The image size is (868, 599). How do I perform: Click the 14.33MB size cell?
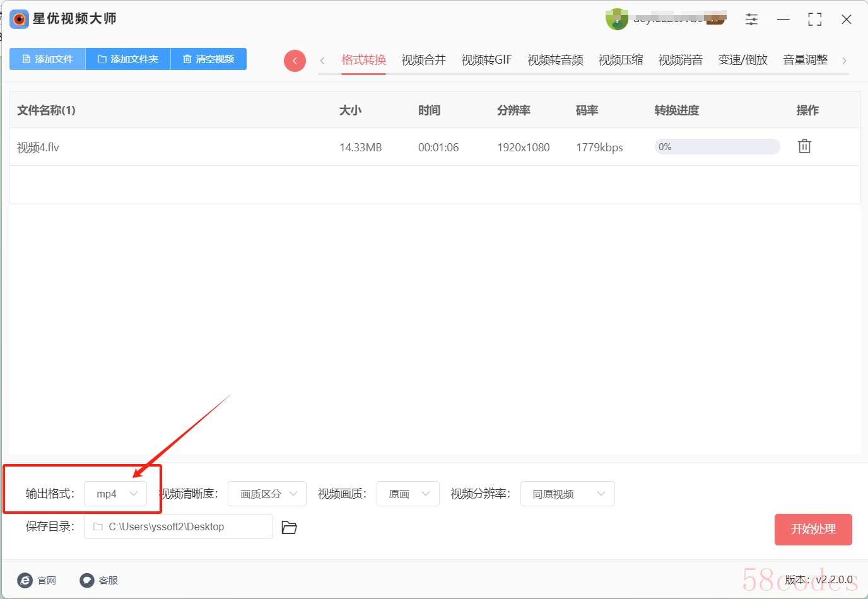(x=361, y=148)
